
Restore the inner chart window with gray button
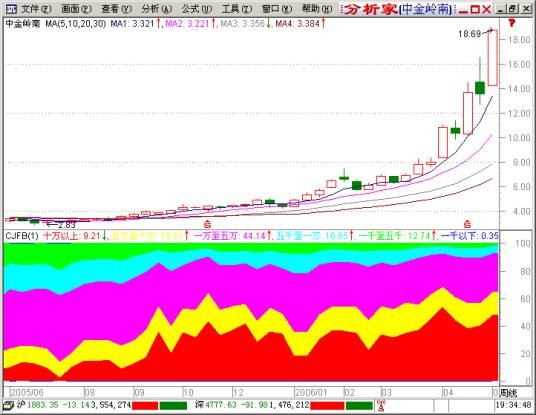click(512, 9)
